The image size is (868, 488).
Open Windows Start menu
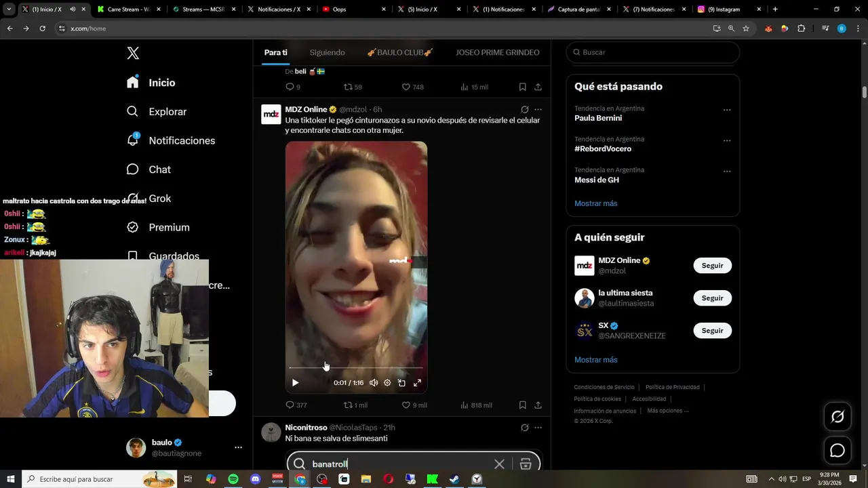pyautogui.click(x=11, y=479)
